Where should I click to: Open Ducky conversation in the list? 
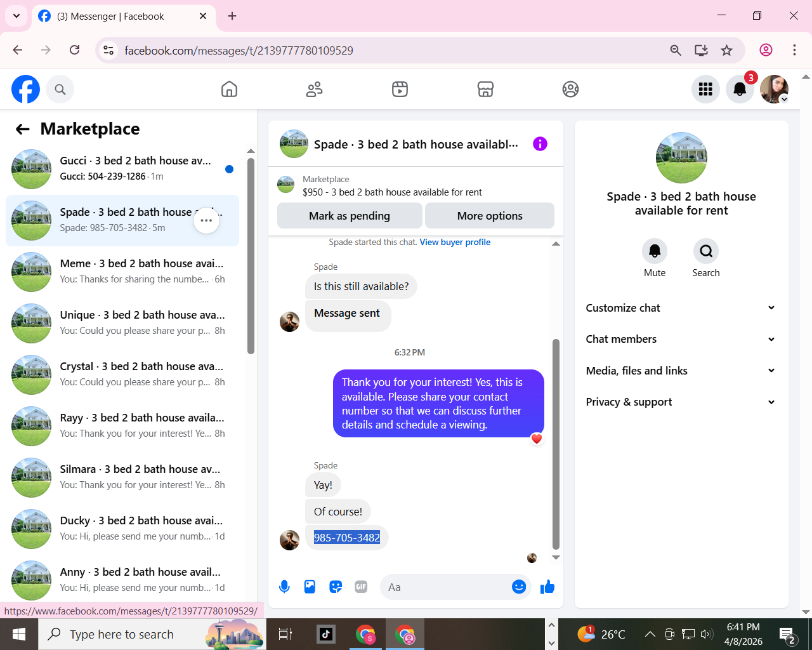point(122,529)
